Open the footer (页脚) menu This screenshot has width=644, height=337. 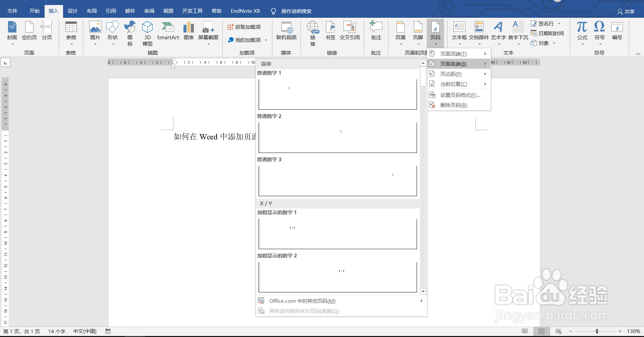pos(418,33)
